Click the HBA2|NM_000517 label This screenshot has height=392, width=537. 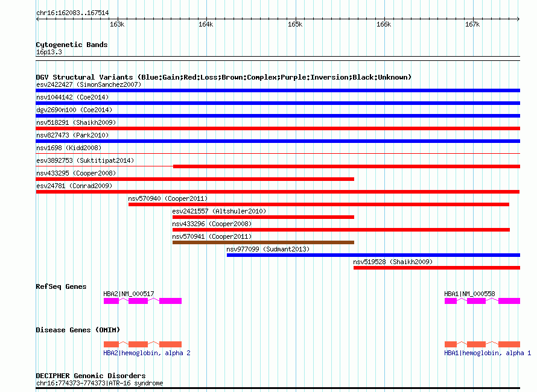point(129,294)
